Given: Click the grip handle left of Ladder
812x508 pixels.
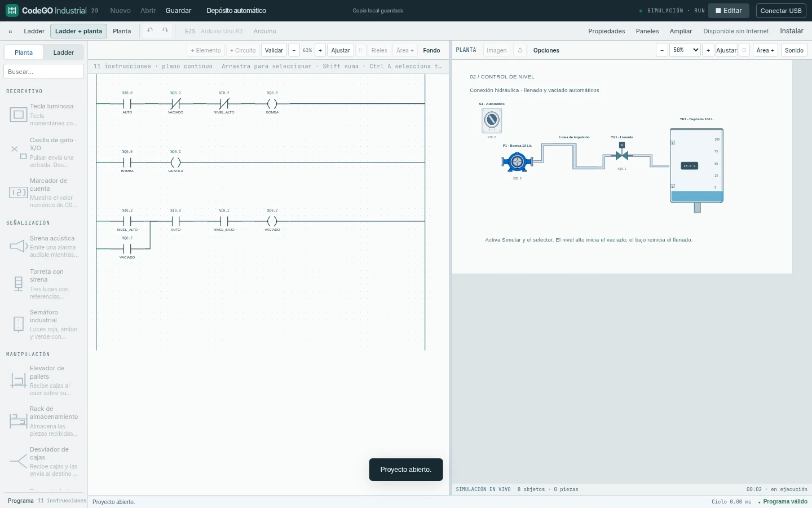Looking at the screenshot, I should [x=10, y=31].
